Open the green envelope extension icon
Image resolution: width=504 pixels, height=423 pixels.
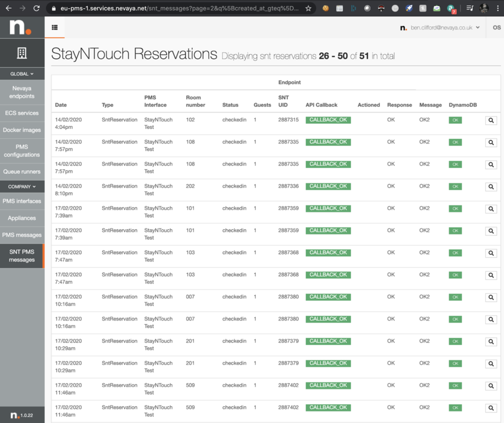[437, 8]
